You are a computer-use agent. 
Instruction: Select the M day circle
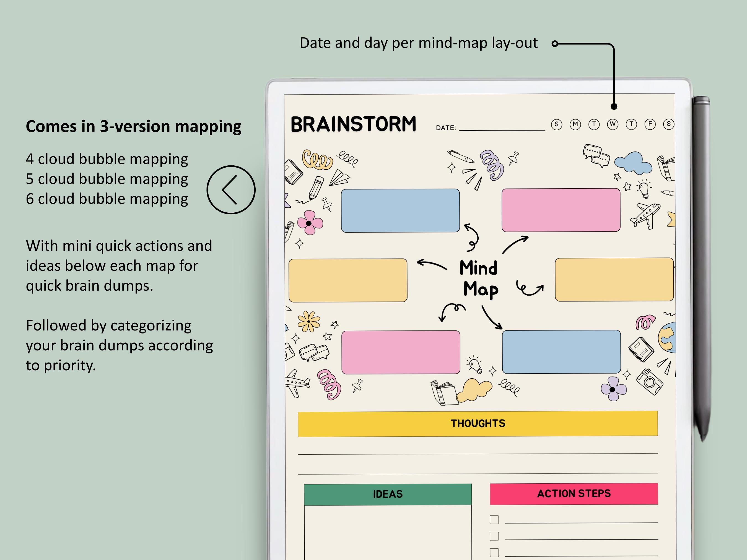(575, 124)
